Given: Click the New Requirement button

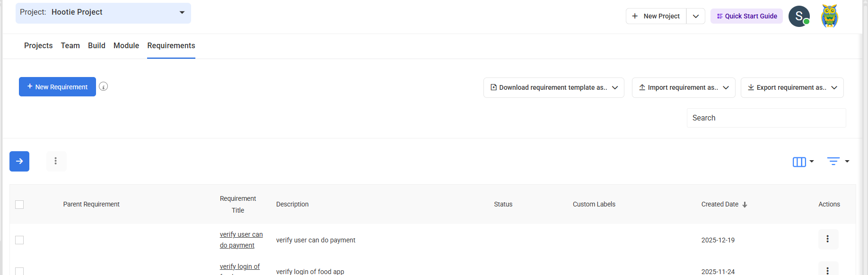Looking at the screenshot, I should [x=57, y=87].
